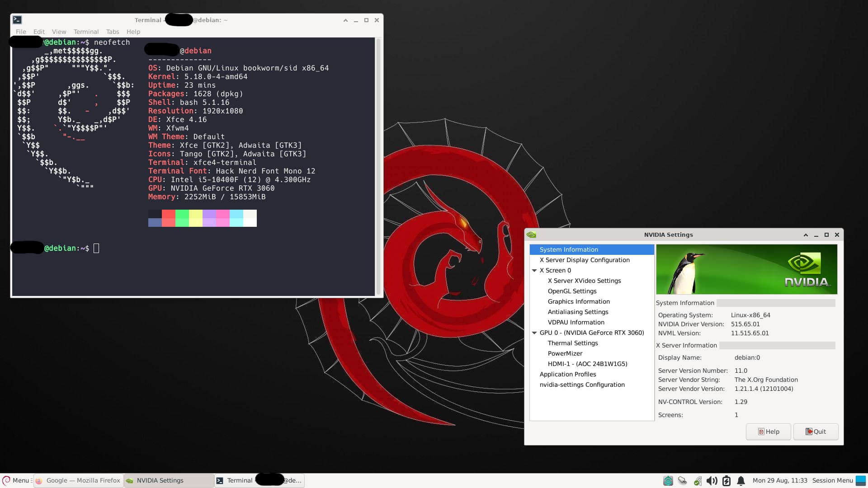The image size is (868, 488).
Task: Click the terminal icon in title bar
Action: [17, 20]
